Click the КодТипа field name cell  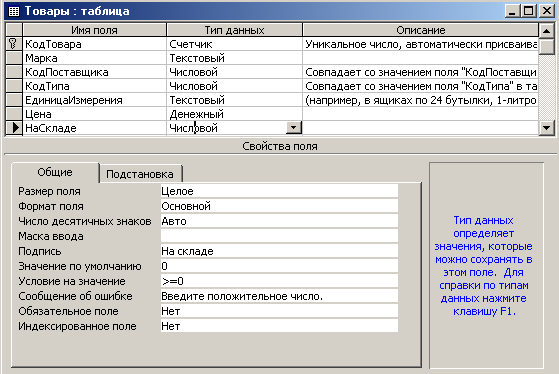pyautogui.click(x=94, y=86)
